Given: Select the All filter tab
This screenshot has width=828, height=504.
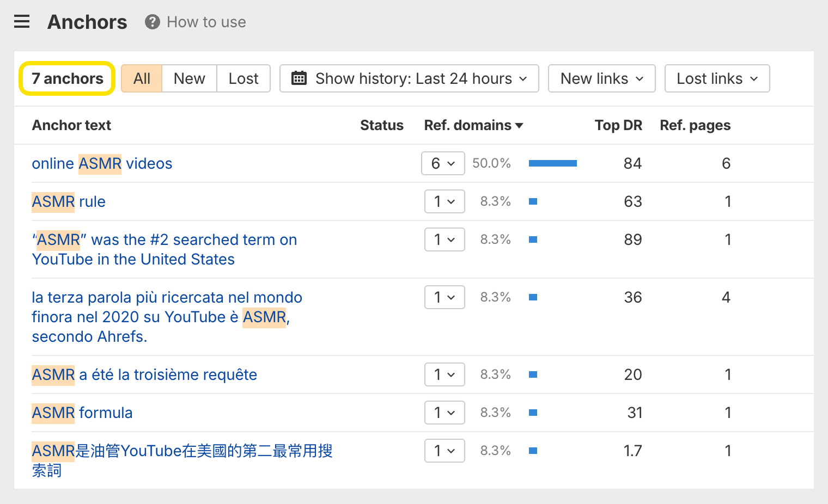Looking at the screenshot, I should (142, 78).
